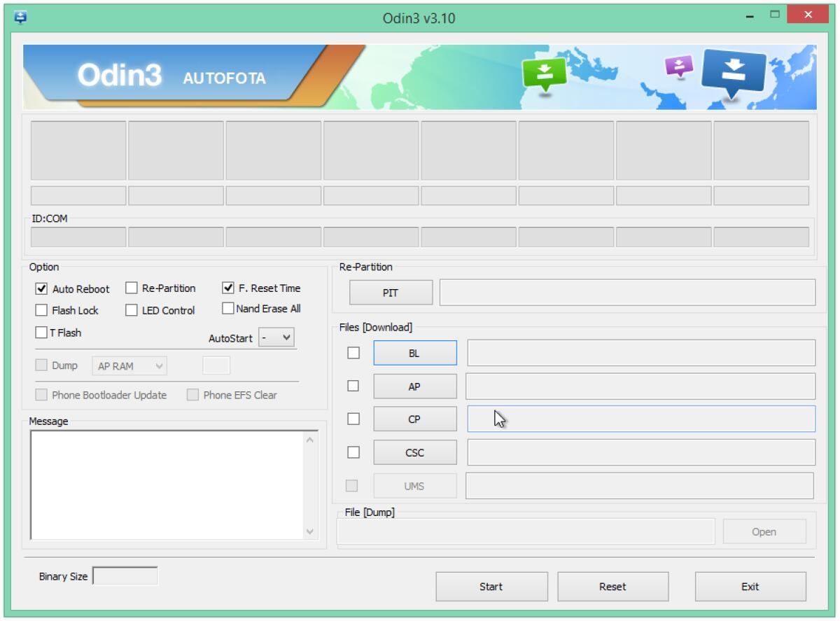840x621 pixels.
Task: Disable F. Reset Time
Action: 227,288
